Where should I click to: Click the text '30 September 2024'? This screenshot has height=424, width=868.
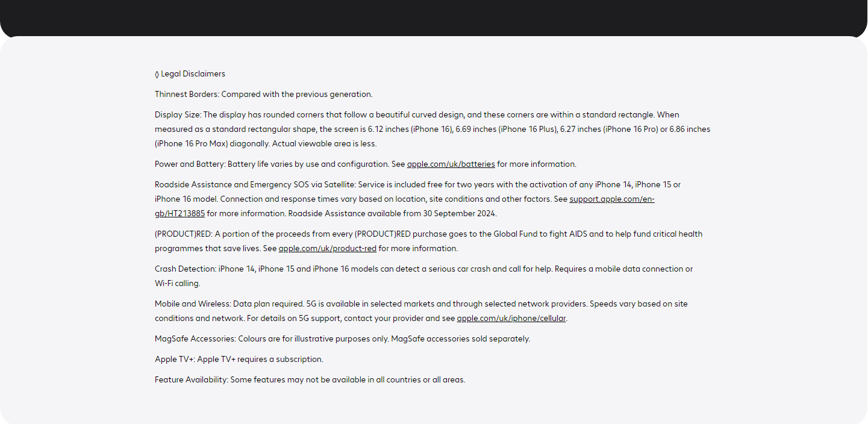click(x=460, y=213)
